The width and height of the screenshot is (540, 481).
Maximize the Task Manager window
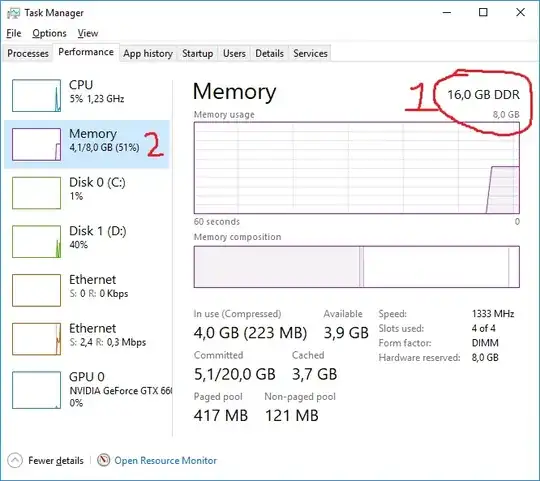click(483, 13)
